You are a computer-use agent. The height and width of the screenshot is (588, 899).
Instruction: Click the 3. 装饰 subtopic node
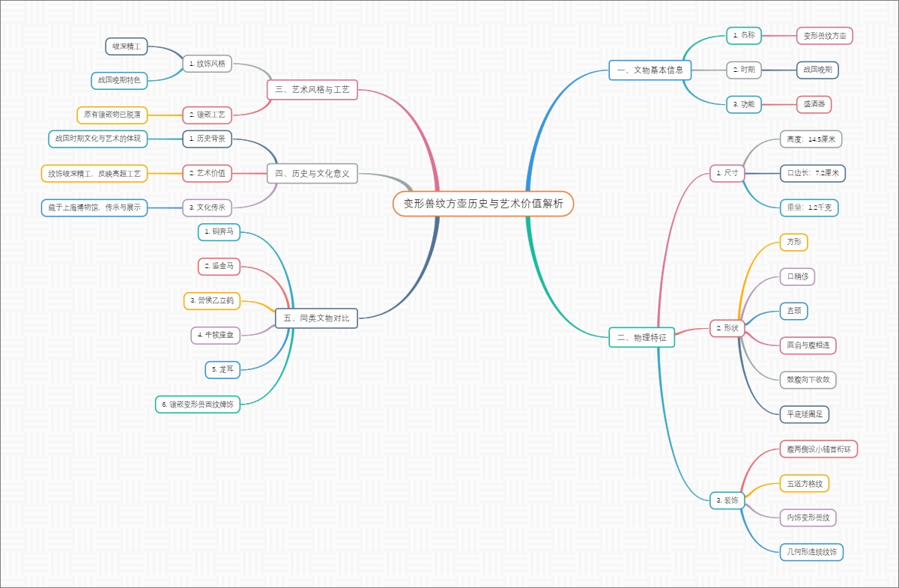[727, 500]
